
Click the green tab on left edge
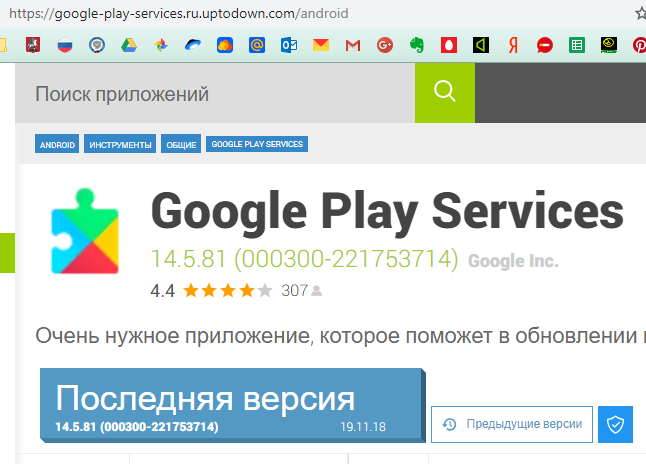coord(7,253)
